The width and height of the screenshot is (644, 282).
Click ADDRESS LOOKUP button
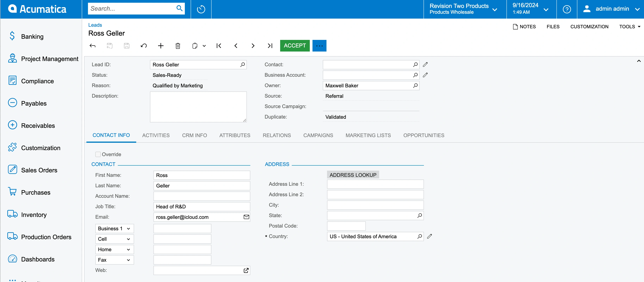[353, 175]
